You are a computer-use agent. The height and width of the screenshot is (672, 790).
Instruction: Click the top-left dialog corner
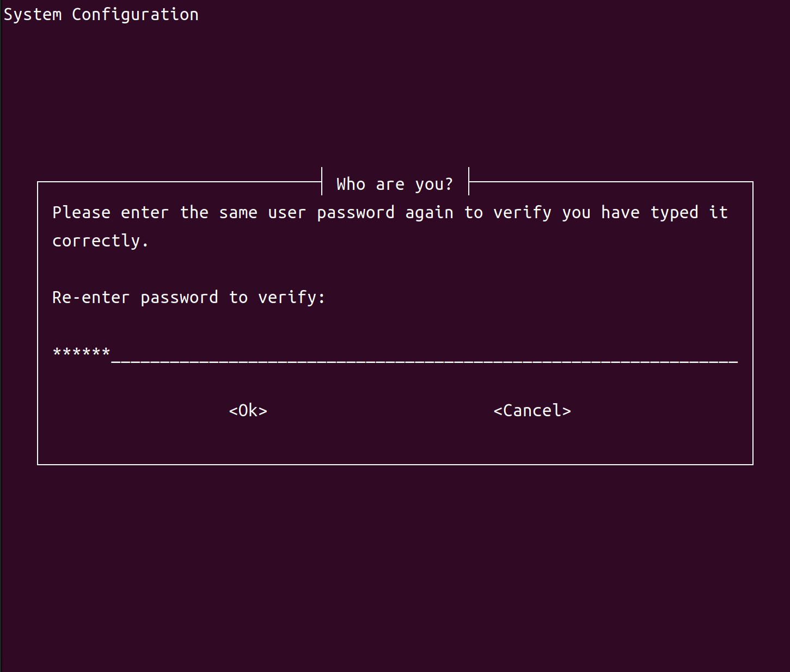(x=37, y=182)
